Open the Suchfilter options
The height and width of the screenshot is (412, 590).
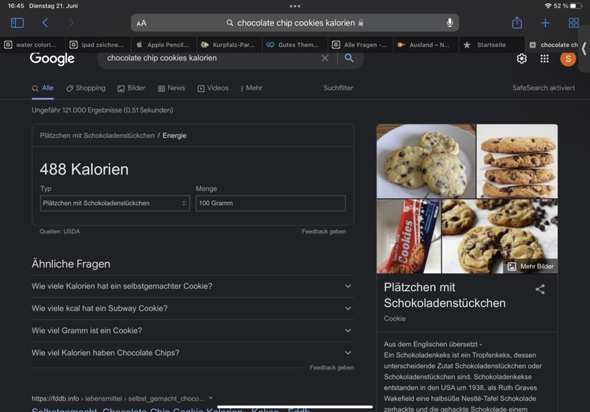pyautogui.click(x=338, y=88)
